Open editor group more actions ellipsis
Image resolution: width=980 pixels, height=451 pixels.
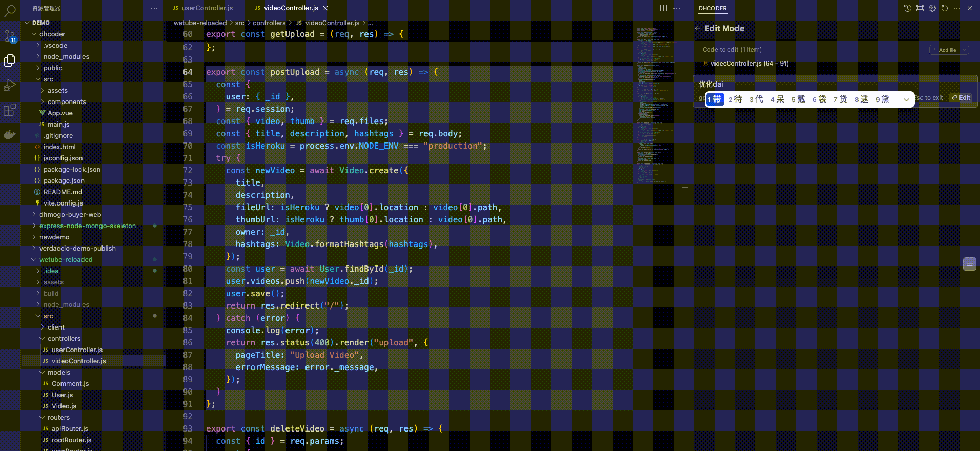[x=677, y=8]
